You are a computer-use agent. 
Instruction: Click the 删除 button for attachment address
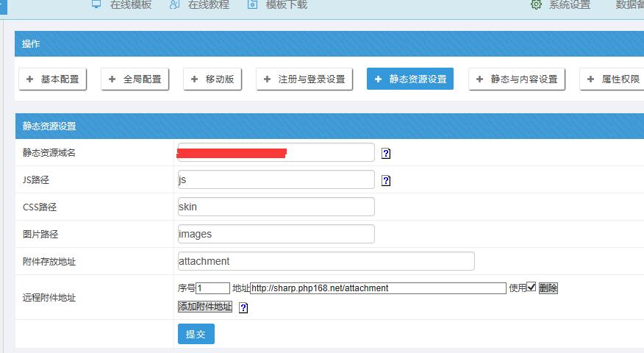tap(548, 288)
